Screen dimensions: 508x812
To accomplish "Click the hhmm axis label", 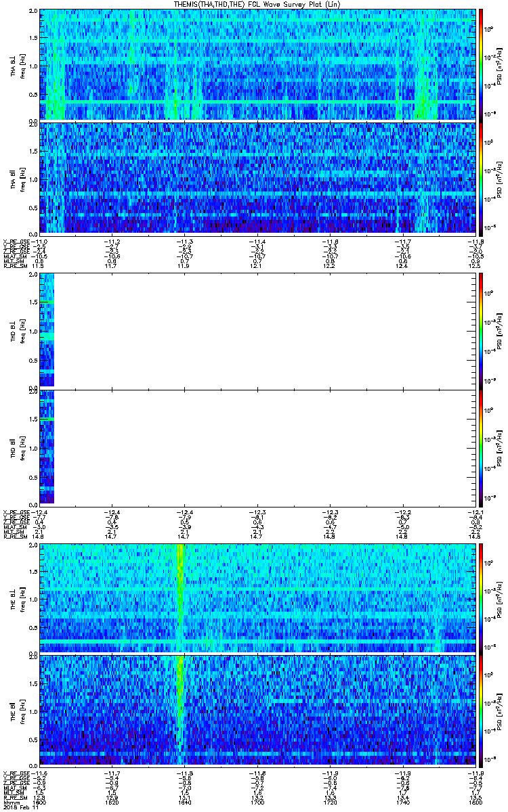I will (12, 801).
